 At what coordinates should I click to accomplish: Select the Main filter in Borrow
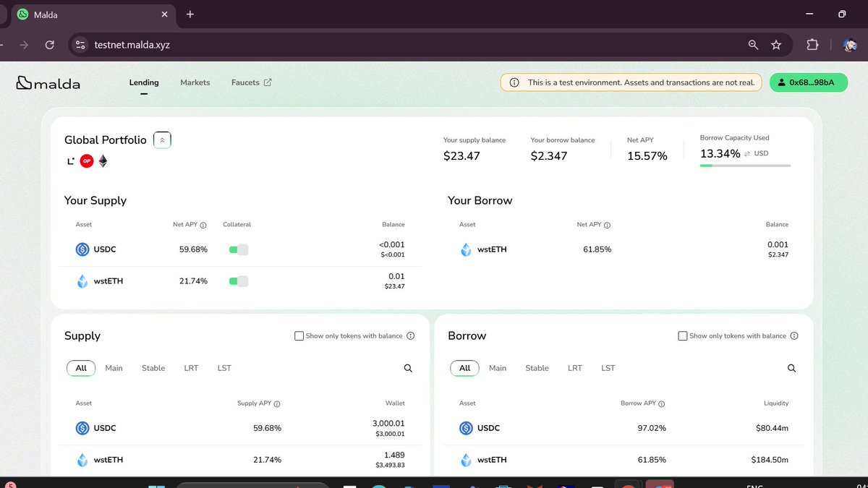point(498,368)
